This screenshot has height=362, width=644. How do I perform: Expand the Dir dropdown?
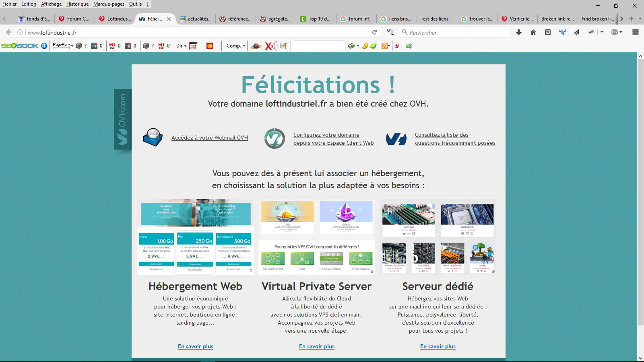(x=181, y=46)
